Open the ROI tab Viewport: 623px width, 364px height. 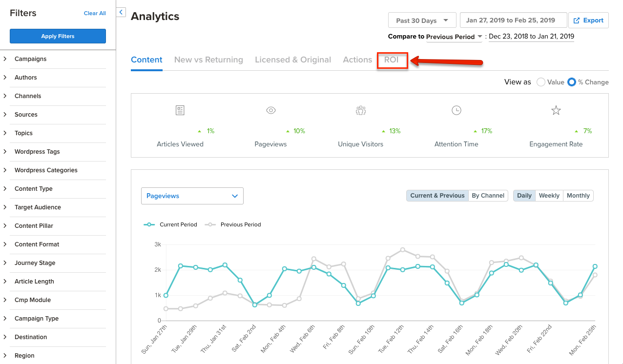[392, 60]
